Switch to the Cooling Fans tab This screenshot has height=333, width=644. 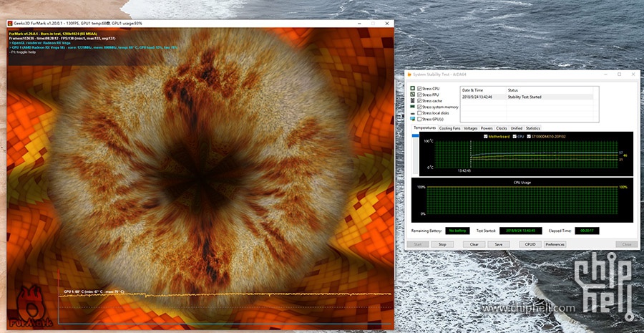point(450,128)
